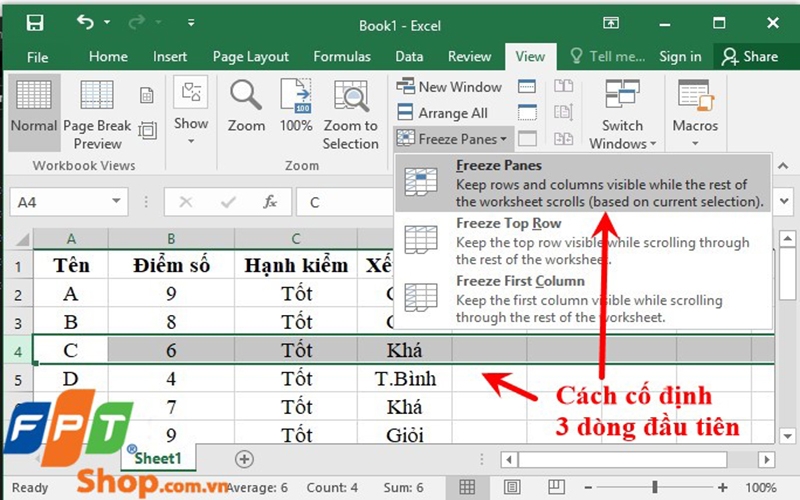Click horizontal scrollbar right arrow
Screen dimensions: 800x500
click(x=766, y=460)
